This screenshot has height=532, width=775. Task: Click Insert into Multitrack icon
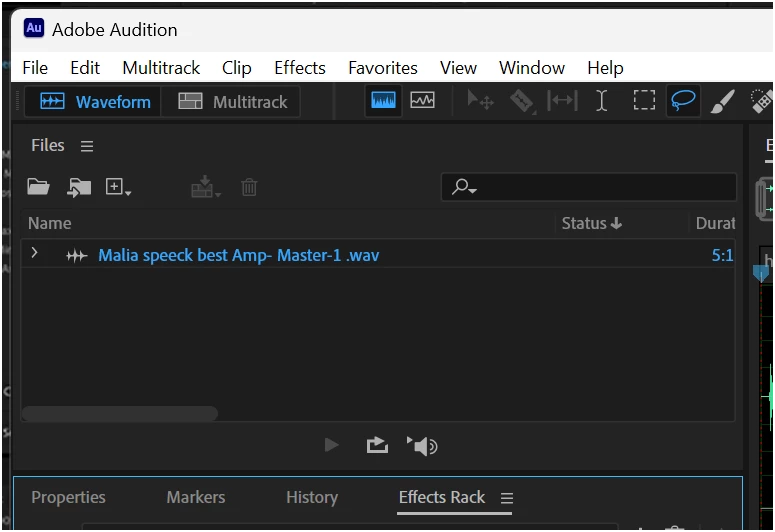click(206, 187)
